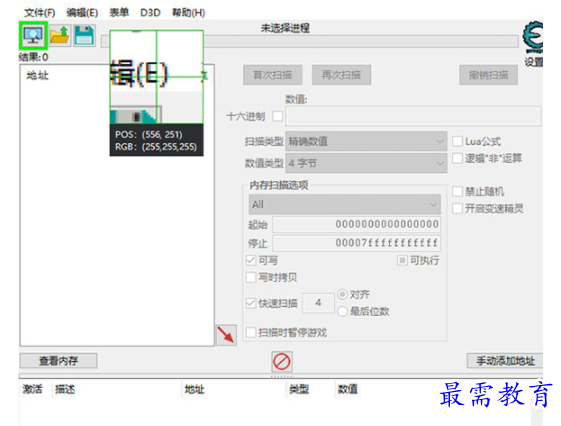Enable the 逻辑"非"运算 checkbox
Screen dimensions: 561x426
coord(457,158)
